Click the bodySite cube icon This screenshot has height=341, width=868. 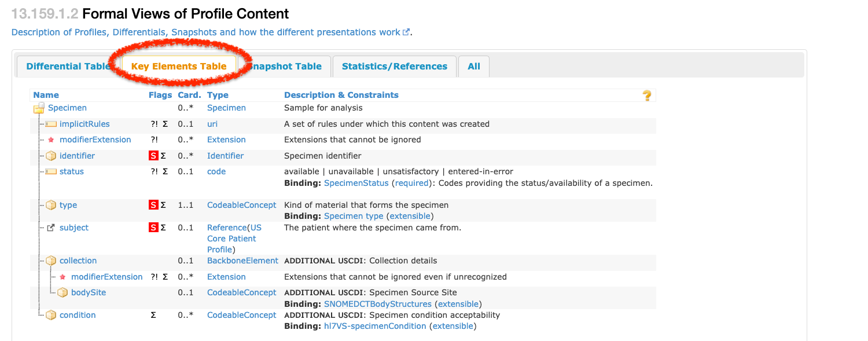62,293
